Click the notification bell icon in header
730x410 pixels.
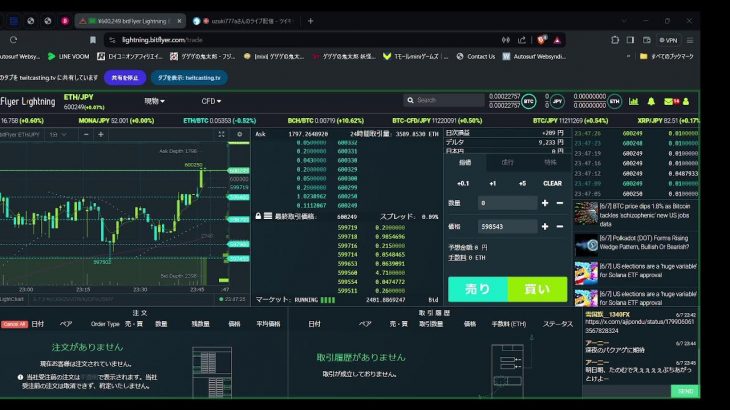pos(651,101)
